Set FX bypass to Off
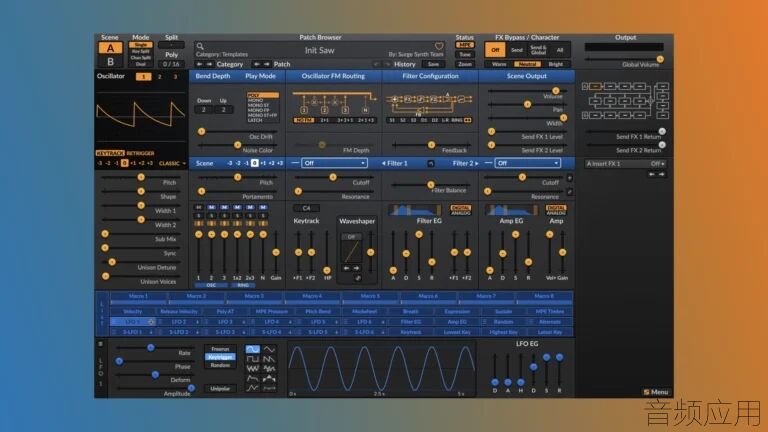 click(495, 50)
